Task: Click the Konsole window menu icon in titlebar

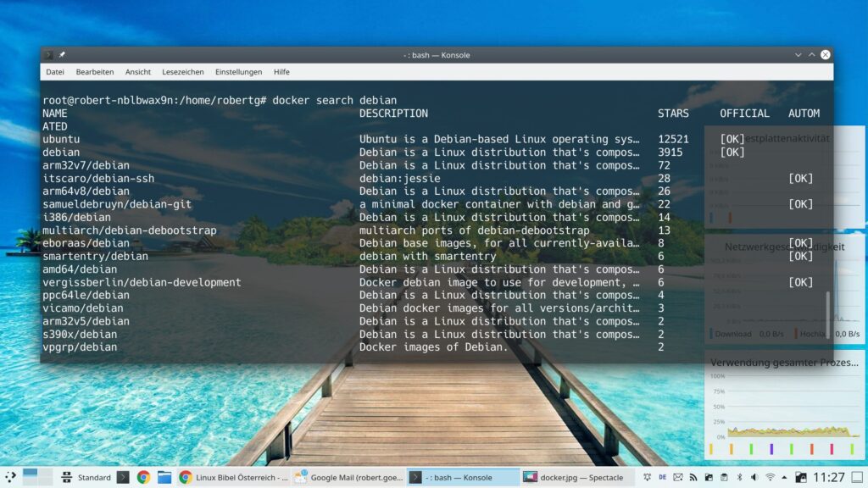Action: pos(48,55)
